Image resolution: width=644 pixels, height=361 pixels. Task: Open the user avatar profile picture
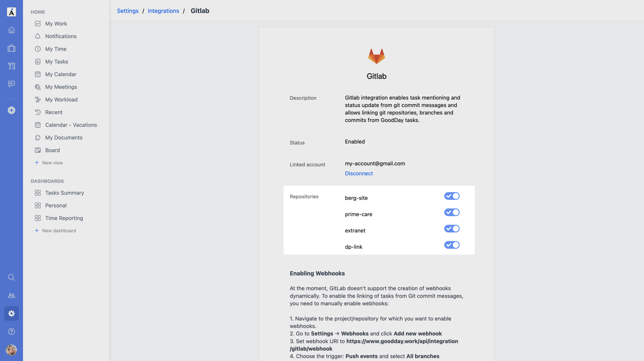[11, 350]
